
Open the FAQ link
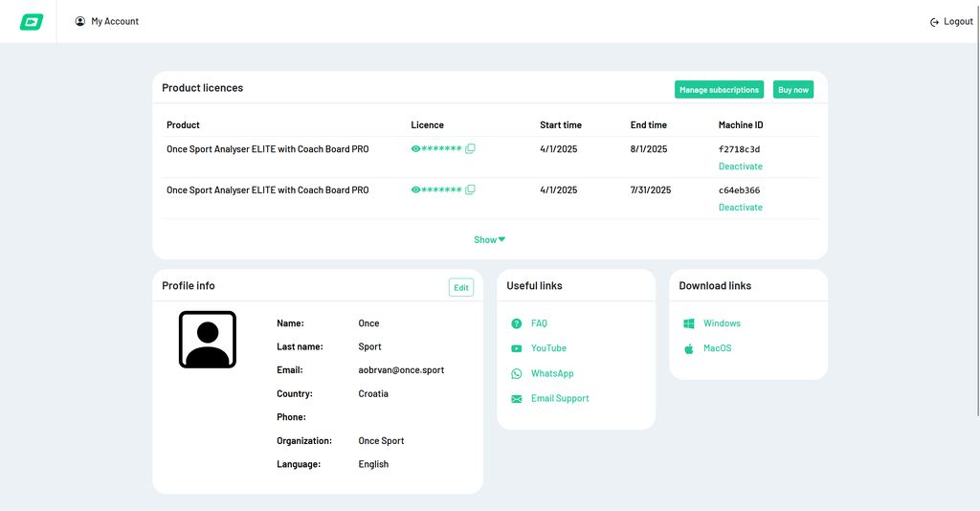coord(539,323)
